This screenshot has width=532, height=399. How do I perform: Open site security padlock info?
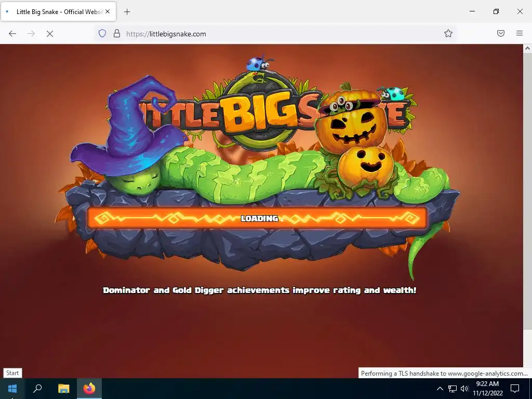click(117, 34)
